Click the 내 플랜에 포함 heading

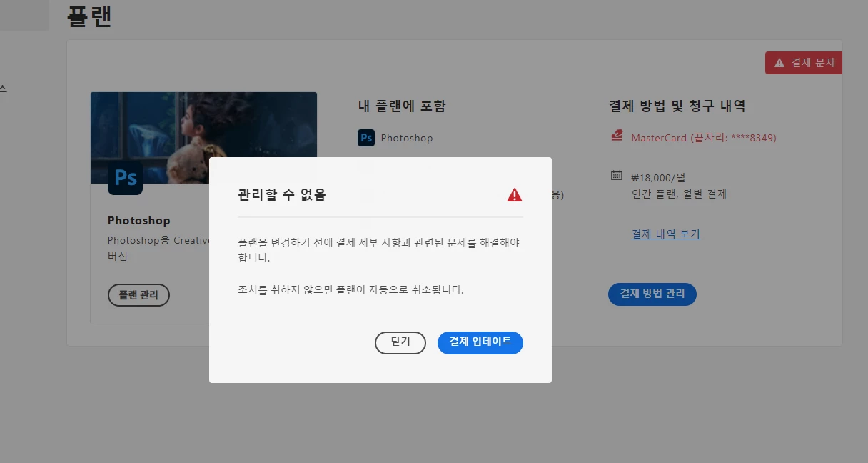pos(402,106)
